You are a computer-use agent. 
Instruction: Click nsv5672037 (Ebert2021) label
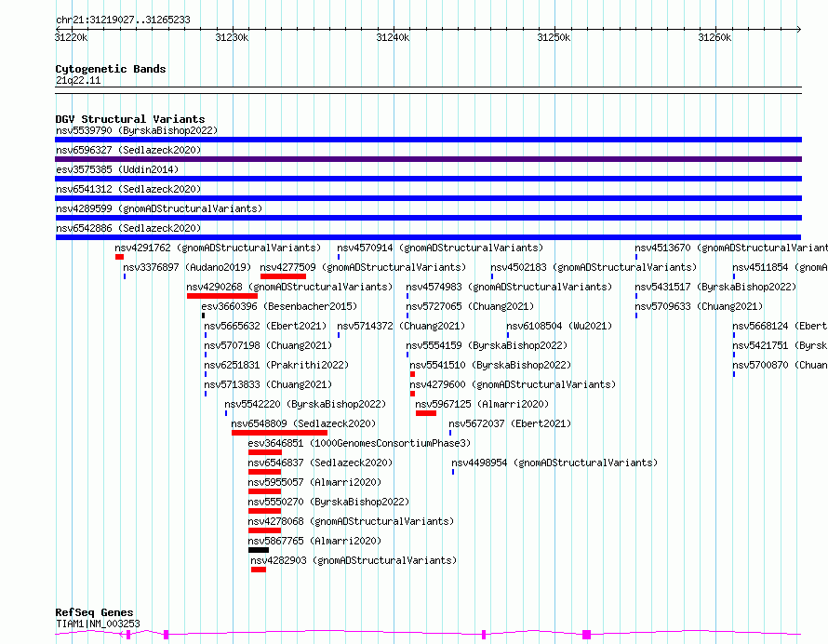pyautogui.click(x=510, y=423)
